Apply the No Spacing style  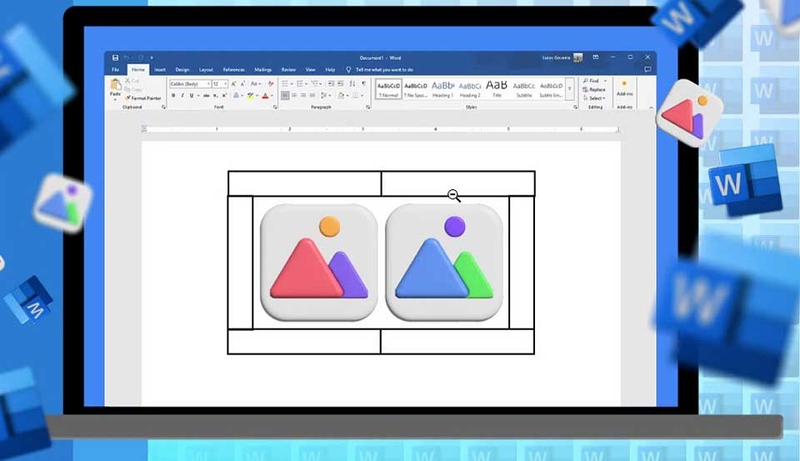click(x=416, y=89)
